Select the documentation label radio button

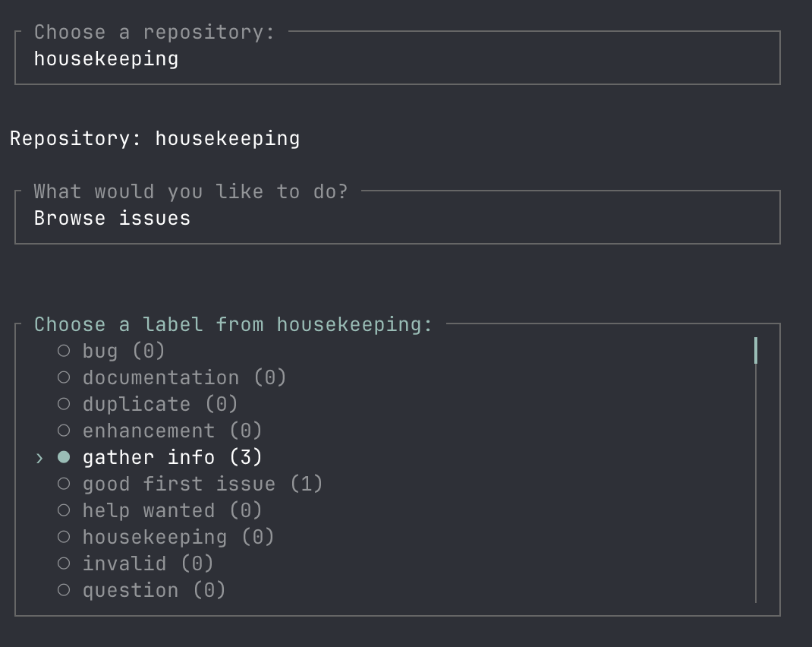click(x=64, y=377)
